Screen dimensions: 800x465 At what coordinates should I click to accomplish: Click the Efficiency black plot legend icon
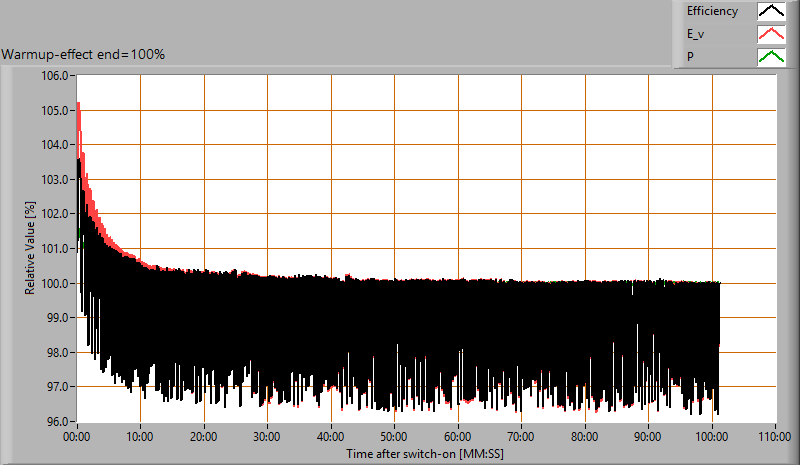point(770,12)
